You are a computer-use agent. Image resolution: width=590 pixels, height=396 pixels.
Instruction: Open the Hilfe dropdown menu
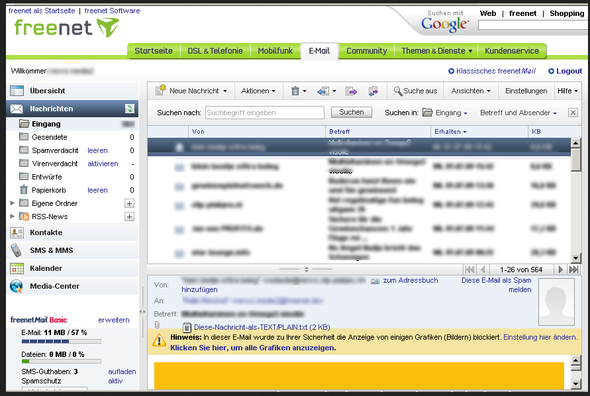tap(567, 91)
